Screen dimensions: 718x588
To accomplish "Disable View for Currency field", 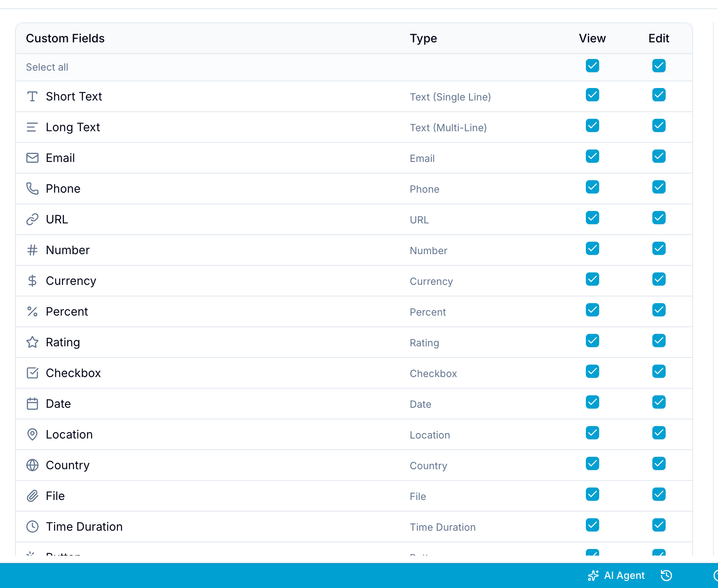I will click(593, 279).
